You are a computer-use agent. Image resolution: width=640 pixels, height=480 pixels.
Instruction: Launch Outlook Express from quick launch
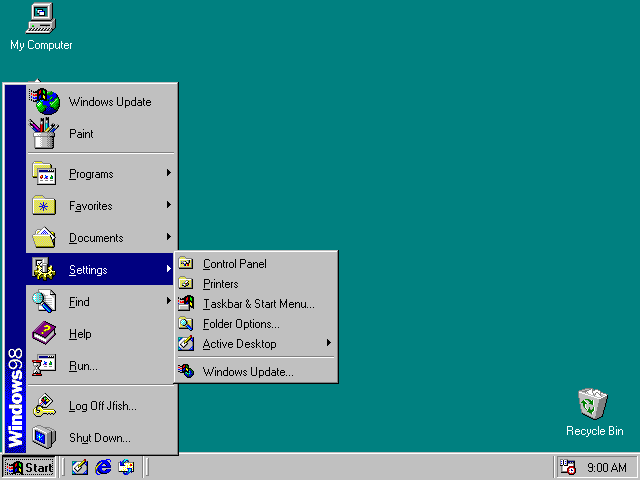[126, 467]
